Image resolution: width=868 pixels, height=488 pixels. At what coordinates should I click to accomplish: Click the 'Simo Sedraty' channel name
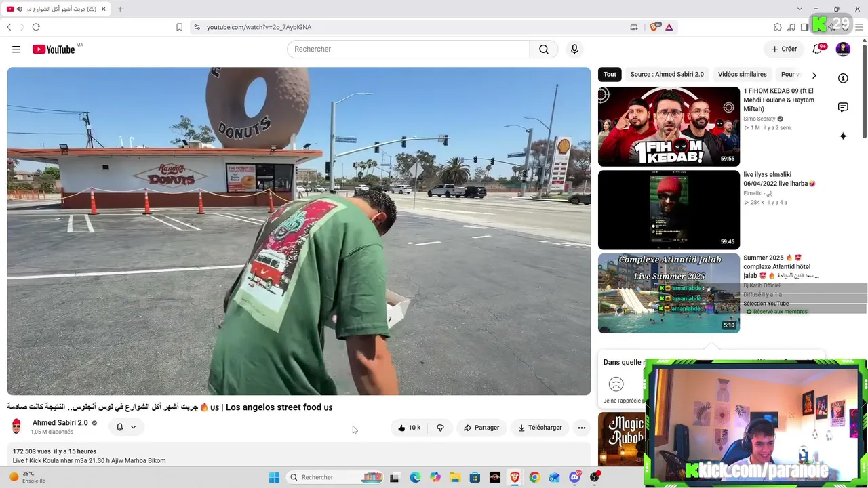(x=759, y=119)
